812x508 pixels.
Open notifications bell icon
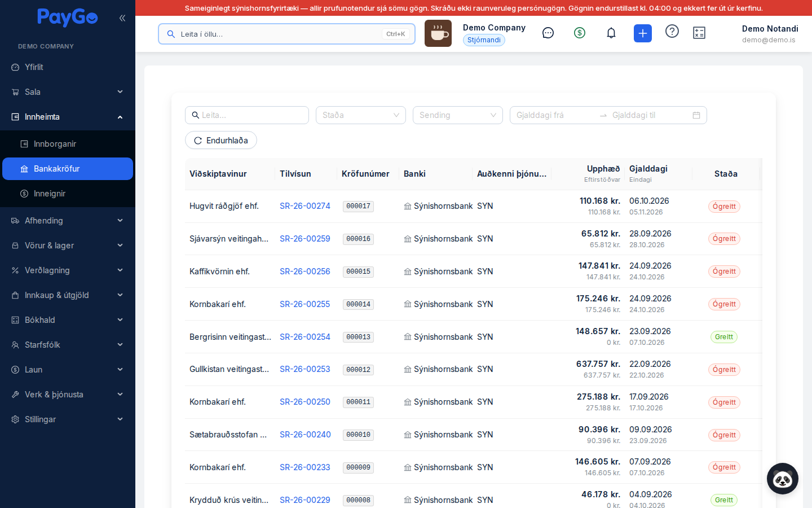pos(611,33)
